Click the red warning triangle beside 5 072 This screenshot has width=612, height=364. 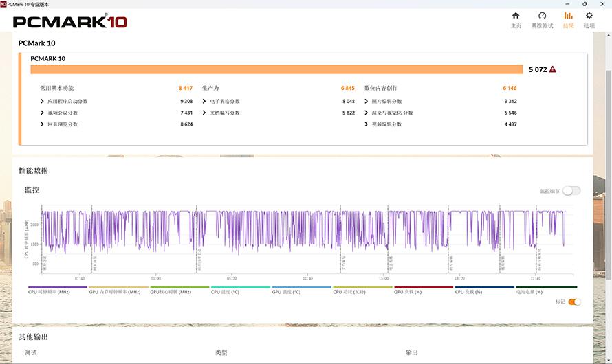click(x=552, y=69)
